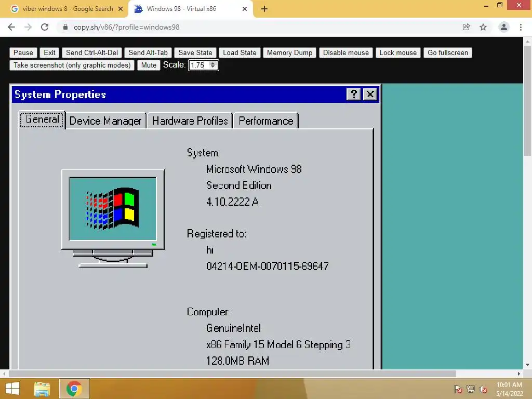Click the muted volume tray icon

click(483, 389)
